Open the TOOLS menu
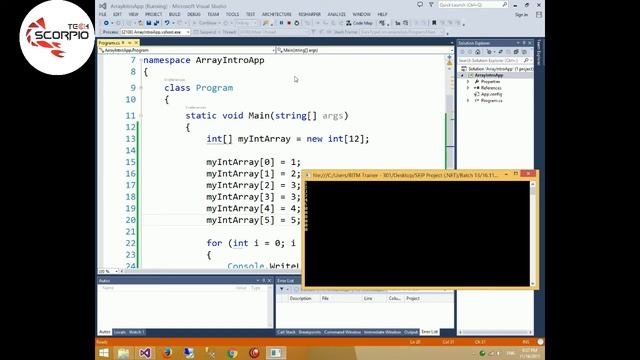The width and height of the screenshot is (640, 360). pyautogui.click(x=232, y=14)
